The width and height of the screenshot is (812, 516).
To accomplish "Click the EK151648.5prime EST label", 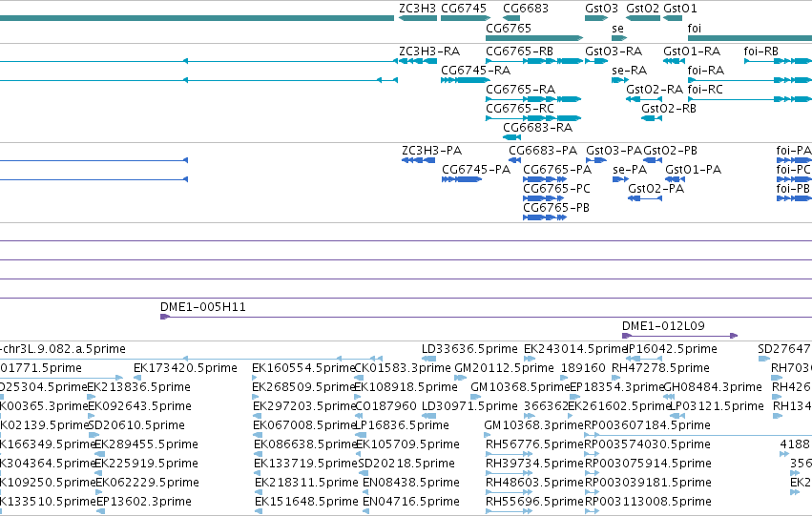I will click(x=306, y=502).
